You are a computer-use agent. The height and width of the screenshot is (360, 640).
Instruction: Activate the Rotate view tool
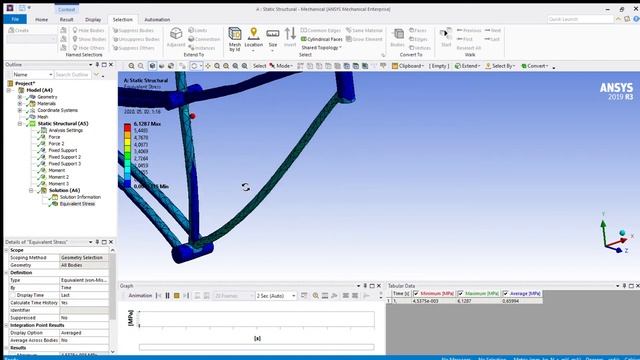point(194,66)
